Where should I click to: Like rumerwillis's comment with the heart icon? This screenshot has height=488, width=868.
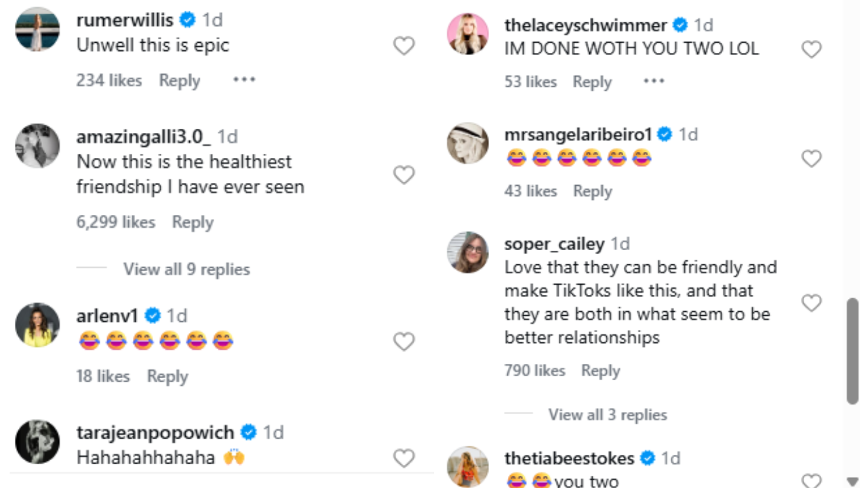pos(403,45)
